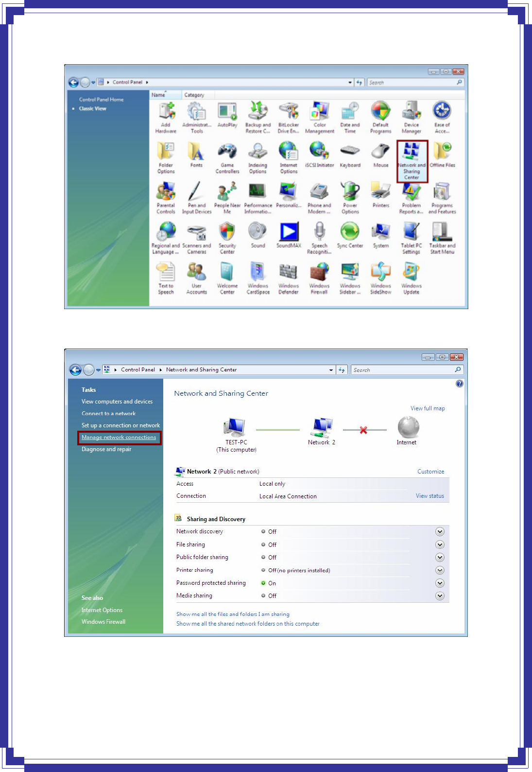Expand the Network discovery settings
The width and height of the screenshot is (532, 772).
tap(440, 532)
